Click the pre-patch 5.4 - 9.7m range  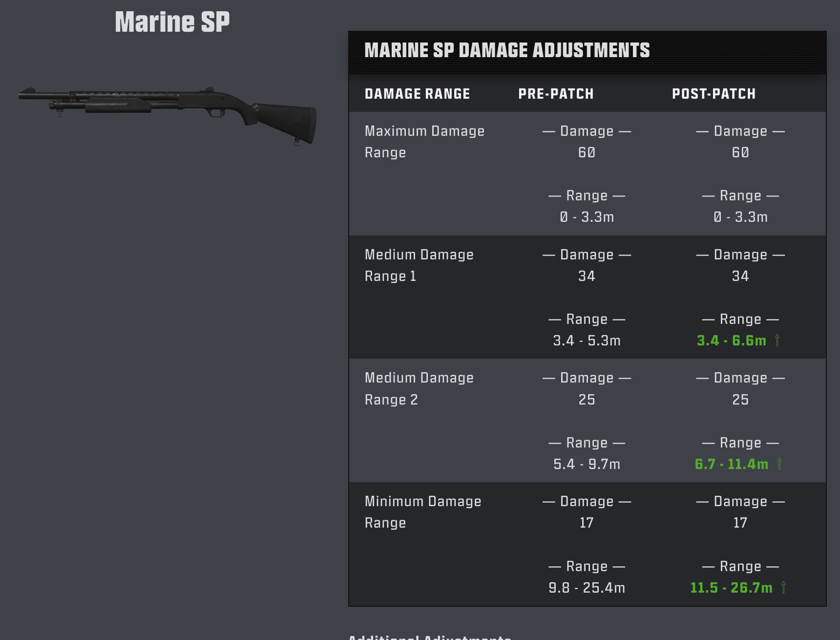(x=587, y=464)
